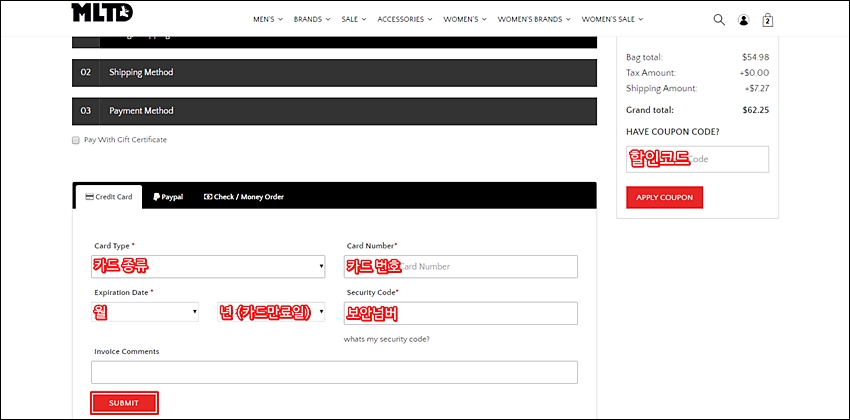This screenshot has width=850, height=420.
Task: Open the shopping bag icon
Action: [768, 20]
